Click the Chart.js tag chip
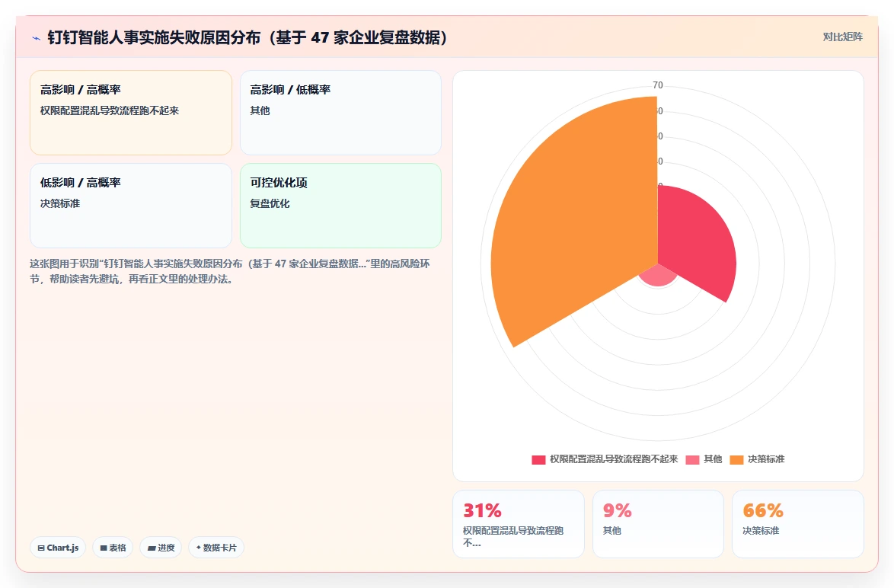 [x=58, y=548]
